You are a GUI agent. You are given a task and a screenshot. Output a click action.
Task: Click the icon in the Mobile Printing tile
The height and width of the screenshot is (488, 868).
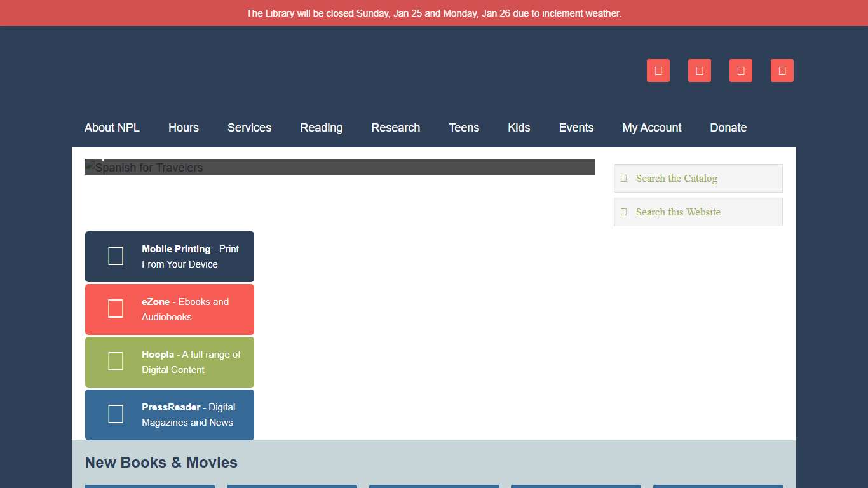(x=116, y=256)
